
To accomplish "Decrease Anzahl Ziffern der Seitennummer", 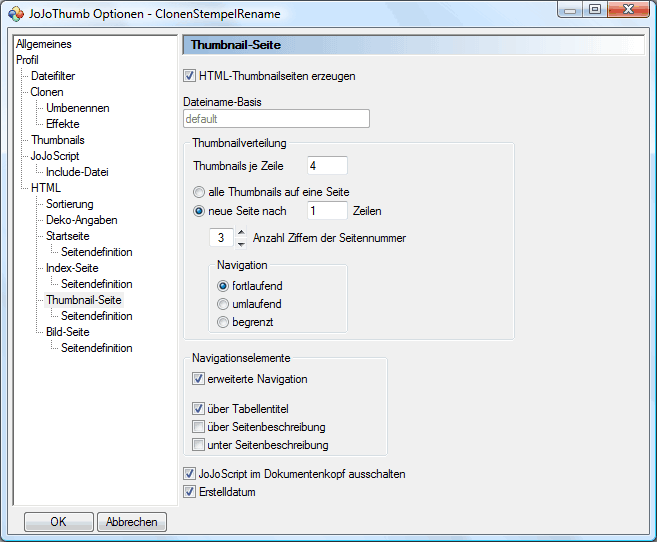I will [x=241, y=243].
